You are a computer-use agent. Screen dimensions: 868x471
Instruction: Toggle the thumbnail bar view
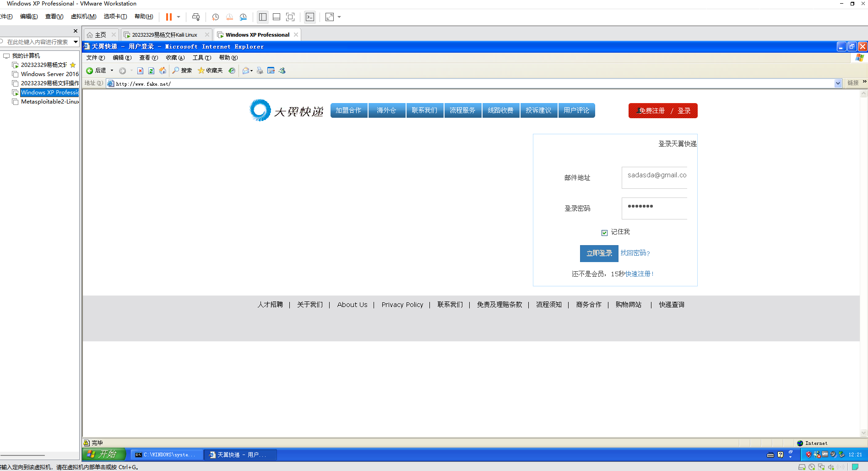click(277, 17)
